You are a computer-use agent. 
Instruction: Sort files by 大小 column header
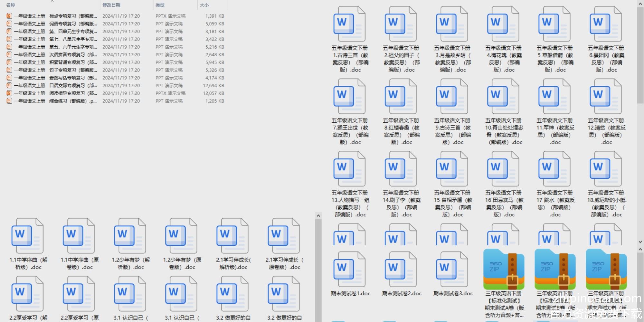point(204,5)
